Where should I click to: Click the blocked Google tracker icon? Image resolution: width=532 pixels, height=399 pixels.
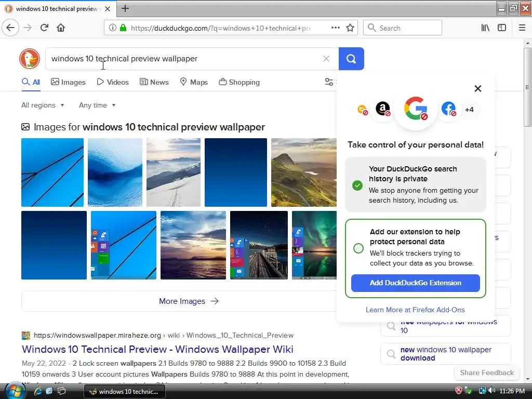(x=416, y=109)
